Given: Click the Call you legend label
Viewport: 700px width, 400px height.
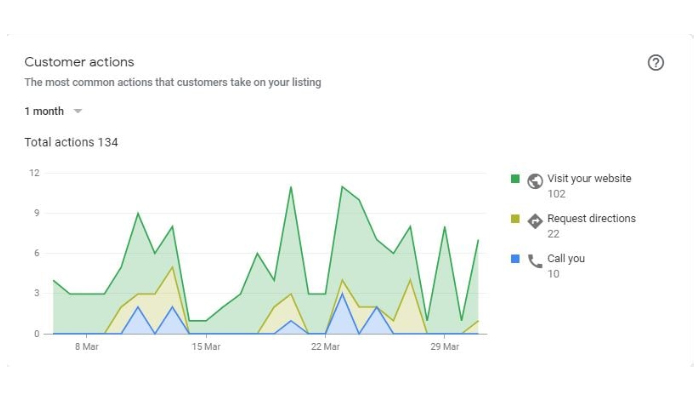Looking at the screenshot, I should (x=566, y=258).
